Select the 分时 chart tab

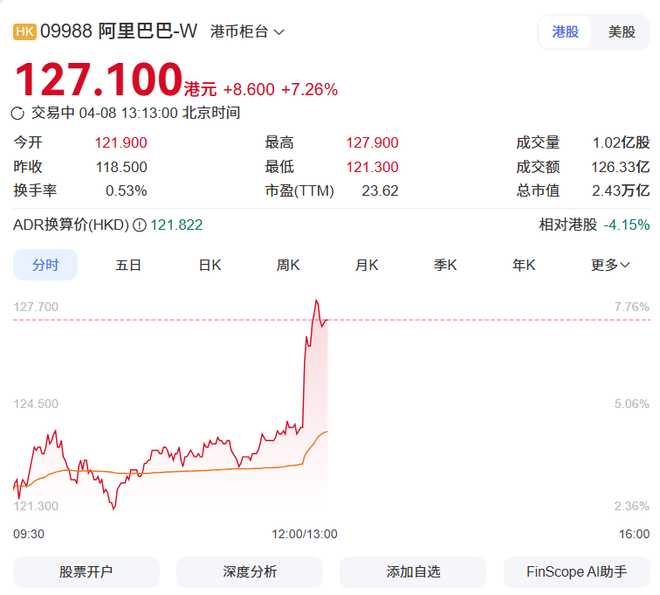[x=45, y=265]
